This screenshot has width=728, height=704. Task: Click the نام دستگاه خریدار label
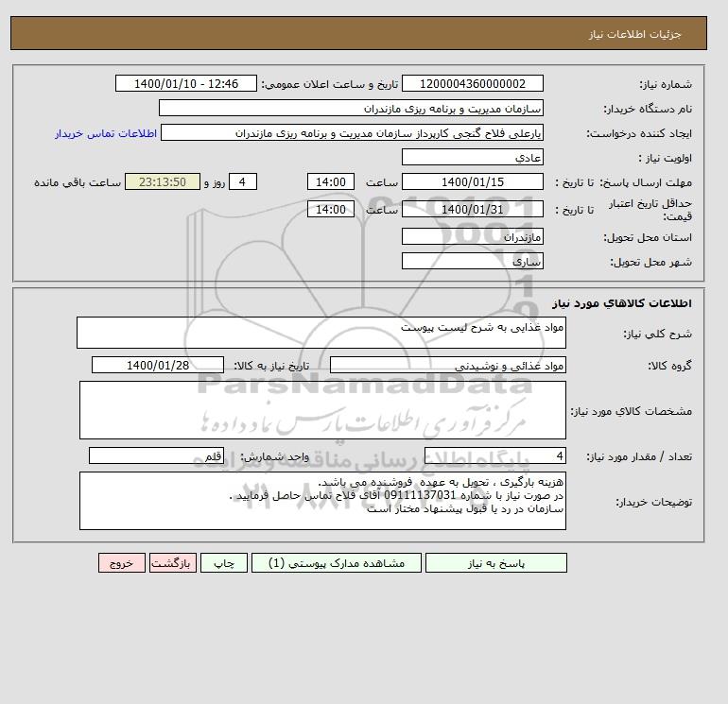648,109
